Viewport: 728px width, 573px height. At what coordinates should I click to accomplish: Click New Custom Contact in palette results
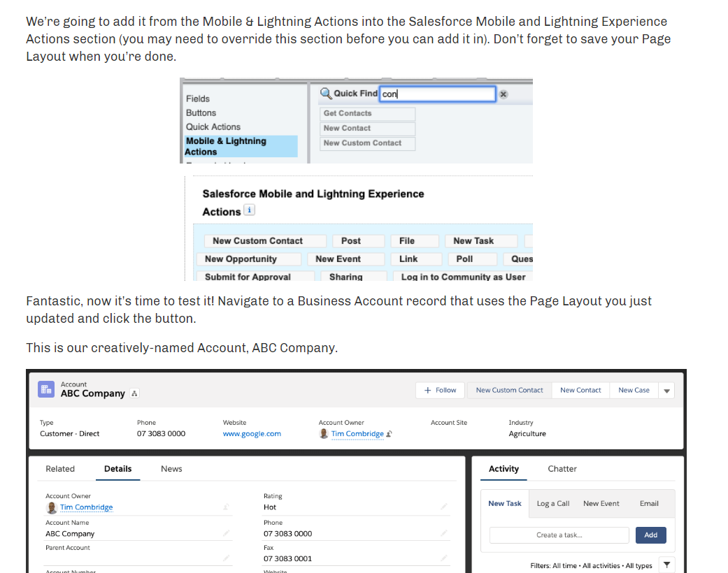click(367, 143)
